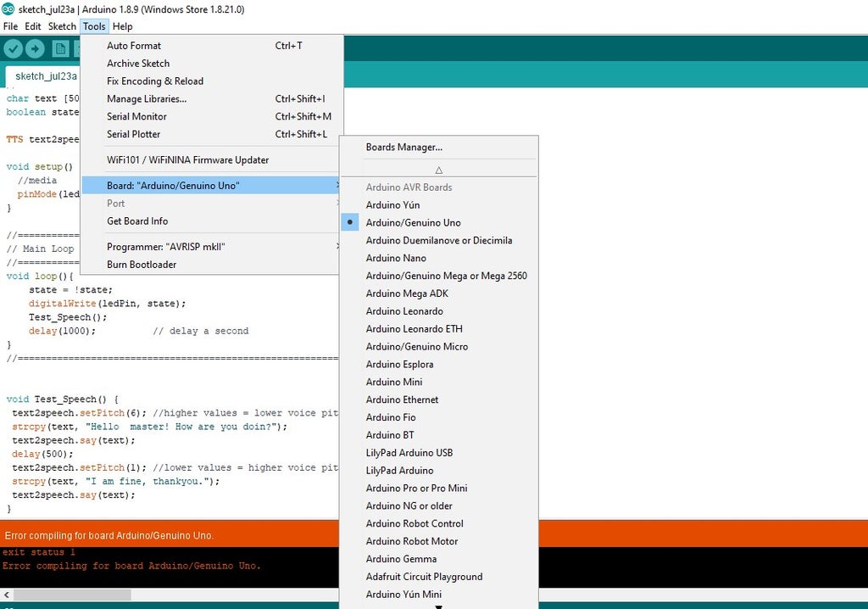Click 'exit status 1' console line
Screen dimensions: 868x609
[x=39, y=552]
